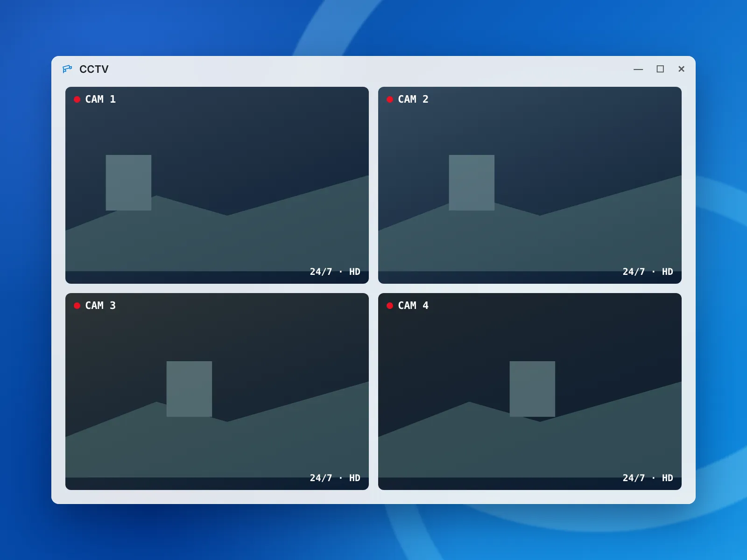Click the red recording dot on CAM 4

[390, 306]
